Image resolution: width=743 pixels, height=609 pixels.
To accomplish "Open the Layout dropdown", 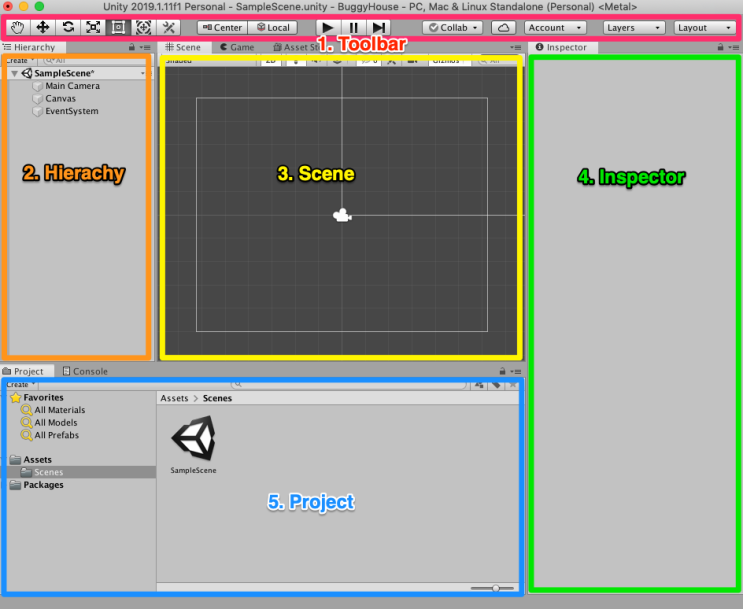I will (705, 28).
